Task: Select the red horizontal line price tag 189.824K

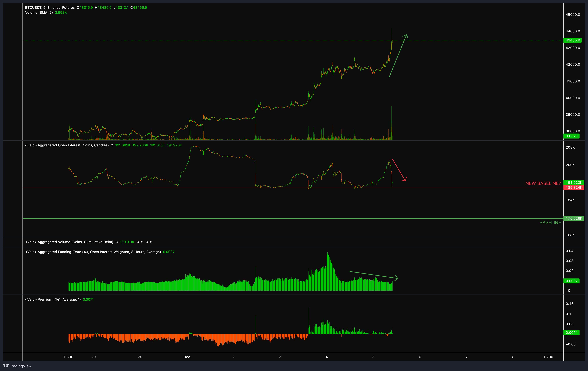Action: click(x=574, y=188)
